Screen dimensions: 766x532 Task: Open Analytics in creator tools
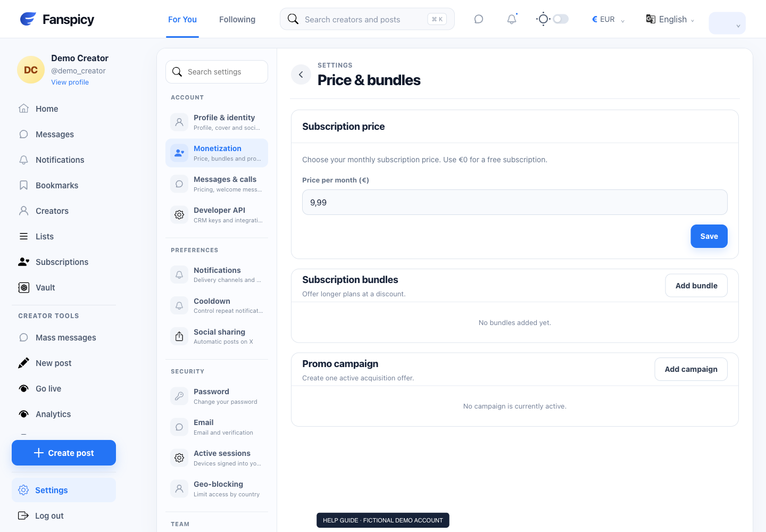point(64,414)
